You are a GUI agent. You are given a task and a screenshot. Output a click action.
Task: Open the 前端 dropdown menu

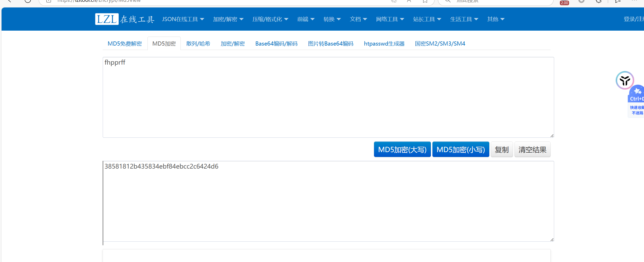pos(306,19)
